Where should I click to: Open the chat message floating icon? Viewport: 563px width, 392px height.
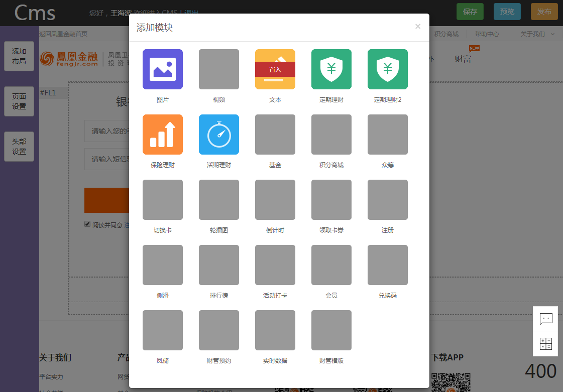point(545,319)
